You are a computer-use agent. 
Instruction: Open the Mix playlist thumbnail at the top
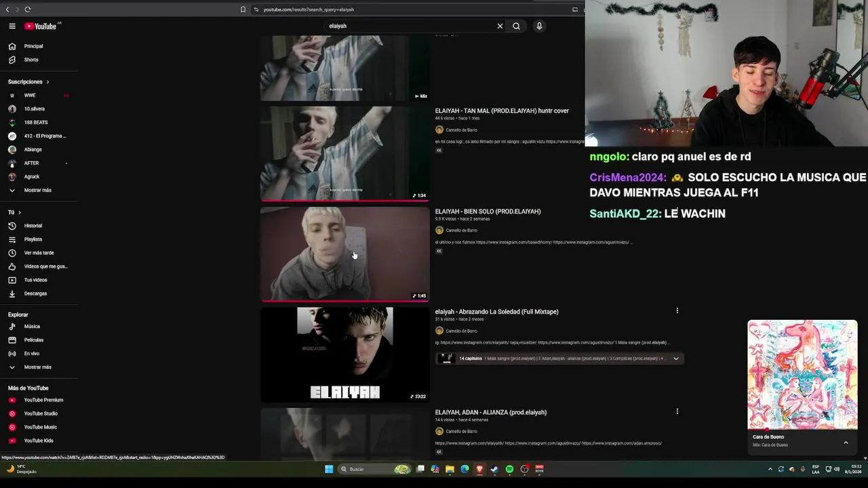[x=345, y=68]
